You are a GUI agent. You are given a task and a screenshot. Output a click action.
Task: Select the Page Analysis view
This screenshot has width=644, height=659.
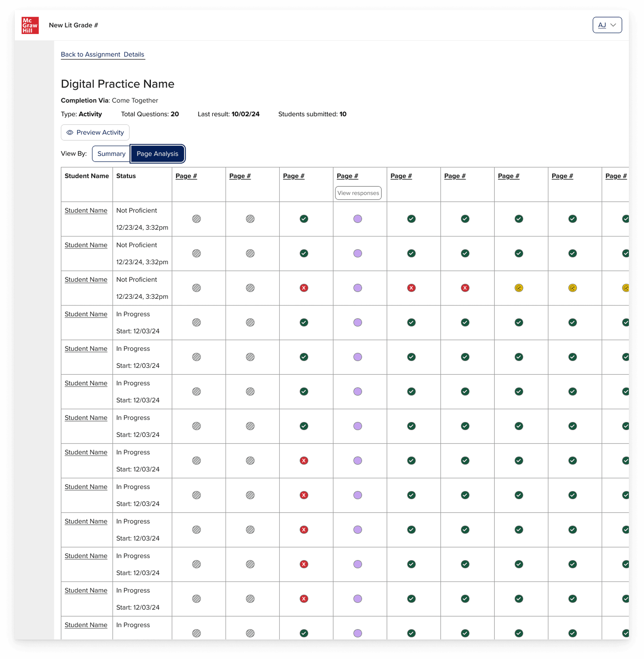point(157,154)
